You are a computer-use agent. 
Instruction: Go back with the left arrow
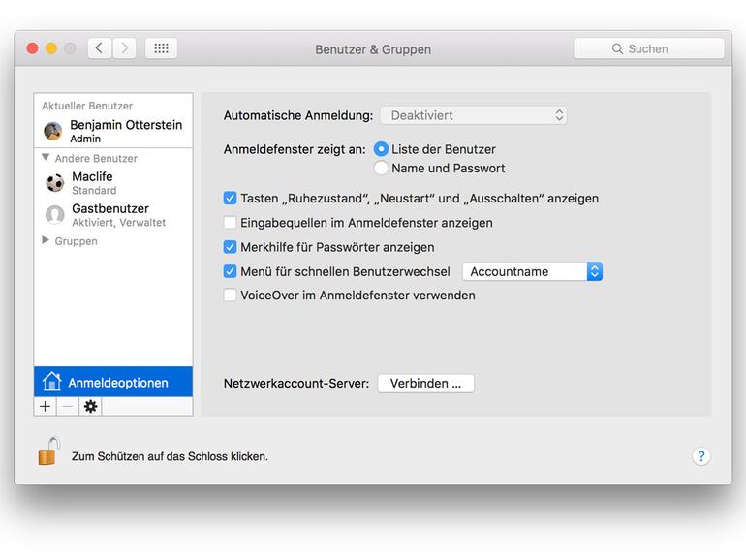(x=100, y=48)
